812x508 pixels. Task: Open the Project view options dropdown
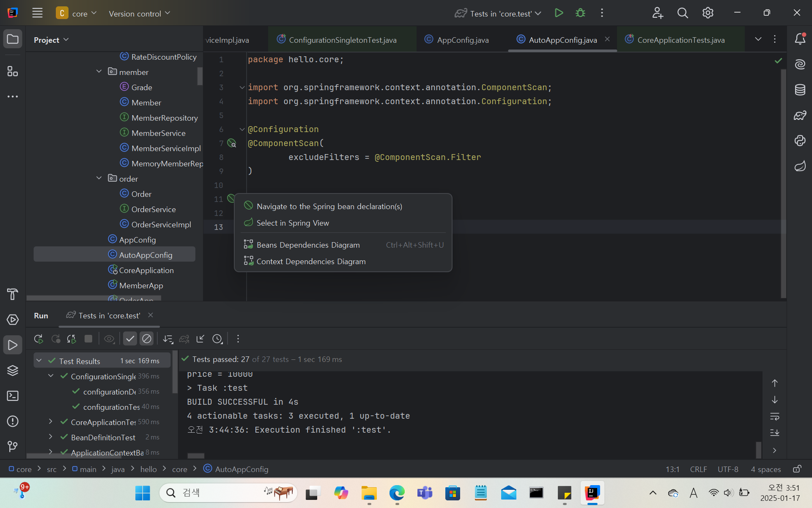(51, 40)
